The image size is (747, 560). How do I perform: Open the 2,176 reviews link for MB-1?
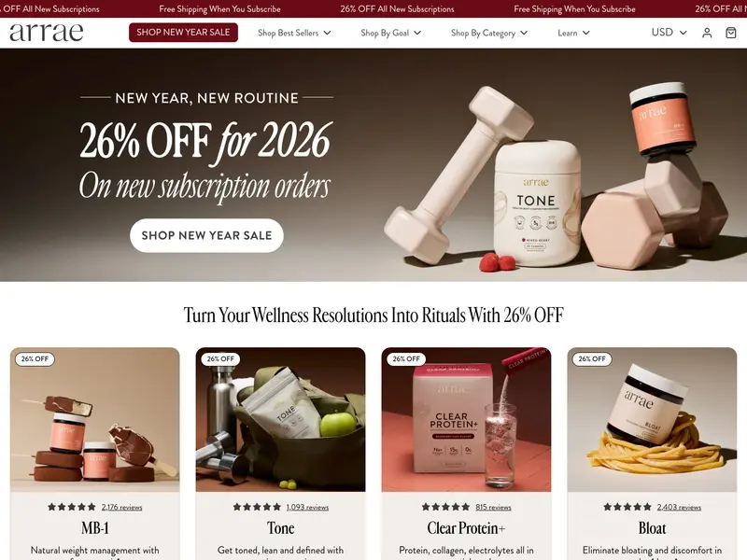[x=121, y=508]
